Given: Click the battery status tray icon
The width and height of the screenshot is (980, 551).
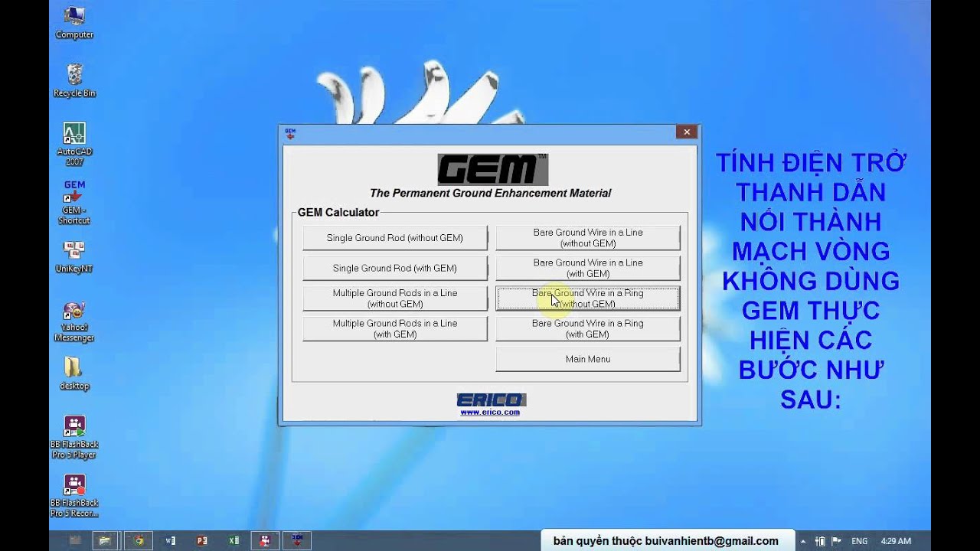Looking at the screenshot, I should (820, 541).
